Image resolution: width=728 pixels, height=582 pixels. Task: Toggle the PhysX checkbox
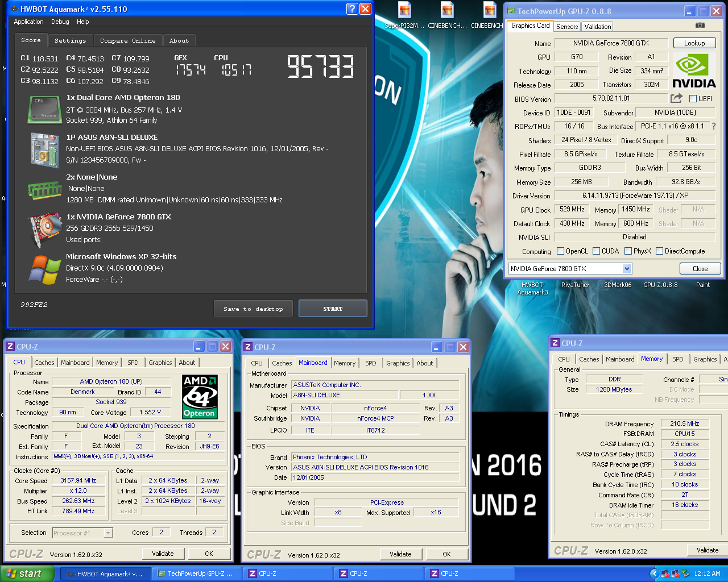click(x=628, y=251)
